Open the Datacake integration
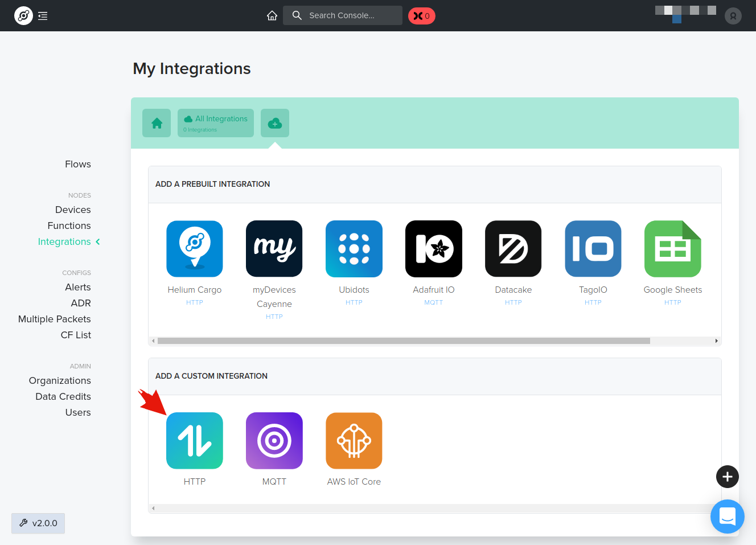Screen dimensions: 756x545 coord(513,249)
